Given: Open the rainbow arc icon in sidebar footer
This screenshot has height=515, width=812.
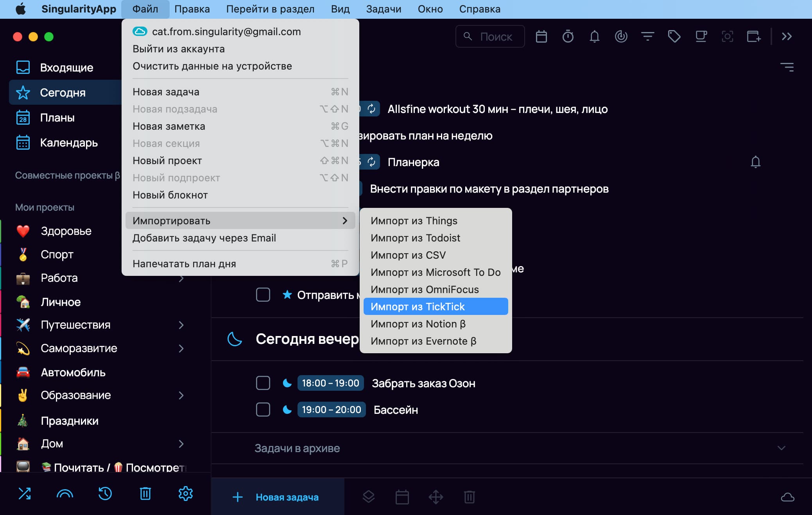Looking at the screenshot, I should 65,494.
